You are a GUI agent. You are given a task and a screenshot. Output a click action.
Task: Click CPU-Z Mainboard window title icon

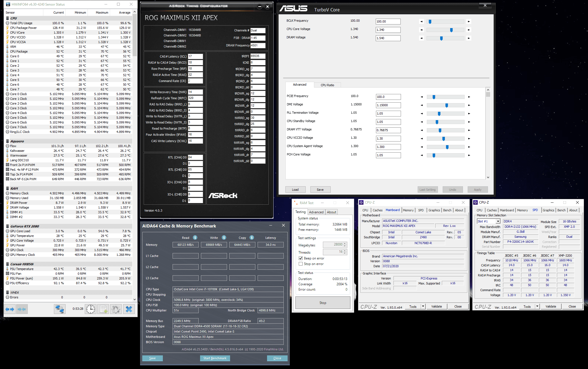pyautogui.click(x=361, y=202)
